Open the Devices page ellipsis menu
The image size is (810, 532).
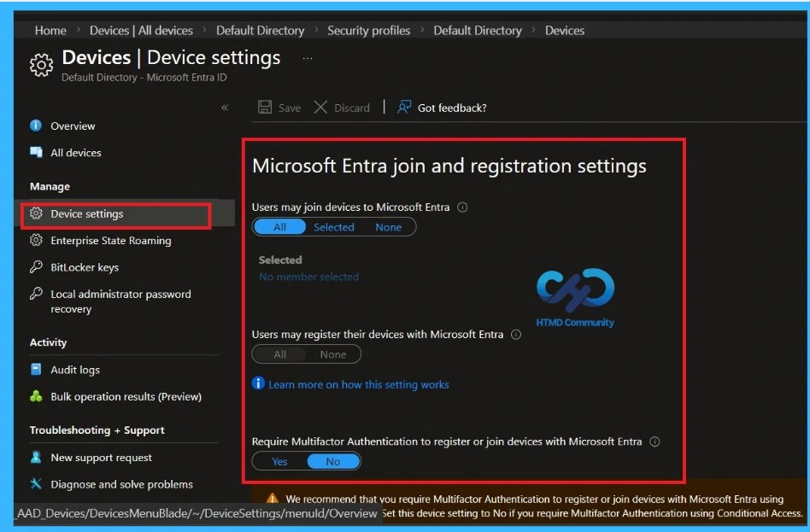coord(306,58)
